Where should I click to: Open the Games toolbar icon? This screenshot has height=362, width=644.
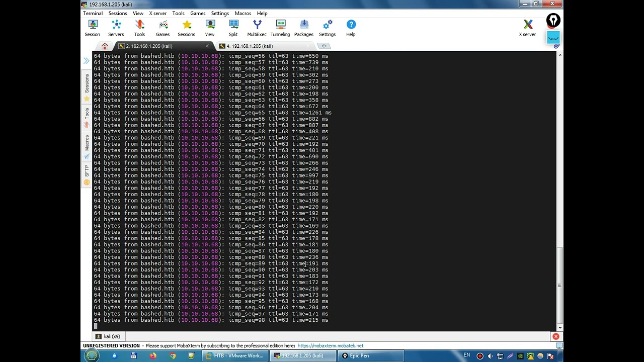(163, 28)
